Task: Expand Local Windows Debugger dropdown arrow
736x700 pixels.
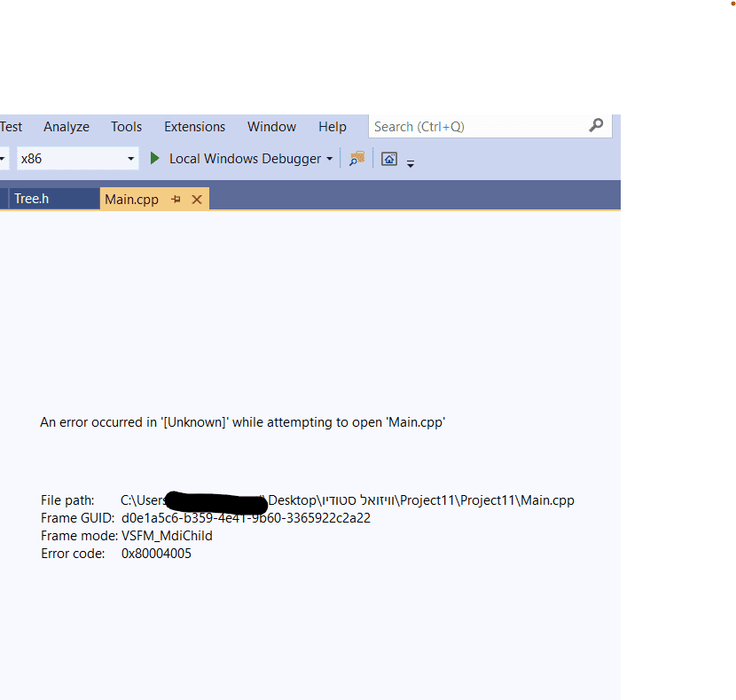Action: coord(330,159)
